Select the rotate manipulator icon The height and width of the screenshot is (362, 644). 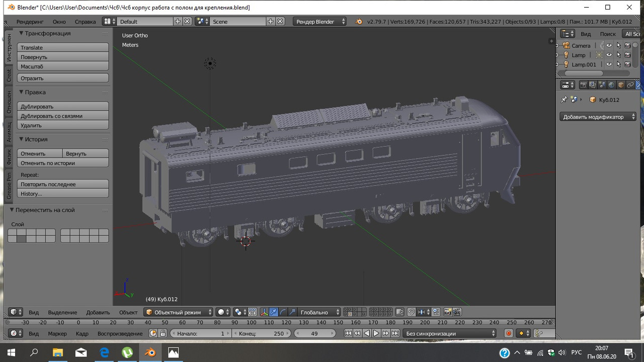point(283,312)
